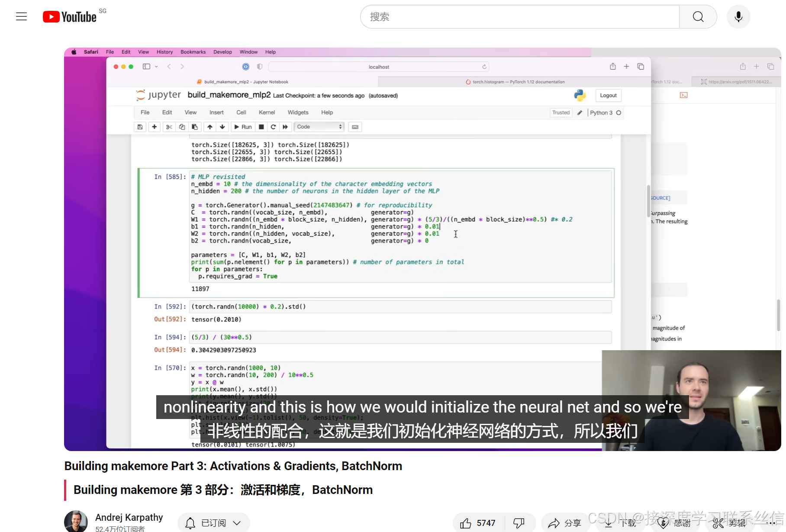Image resolution: width=786 pixels, height=532 pixels.
Task: Click the Jupyter logo
Action: [158, 95]
